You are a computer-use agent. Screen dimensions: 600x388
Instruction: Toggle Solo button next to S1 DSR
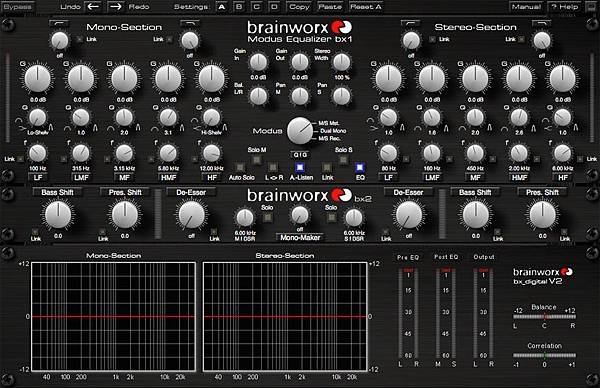click(331, 217)
